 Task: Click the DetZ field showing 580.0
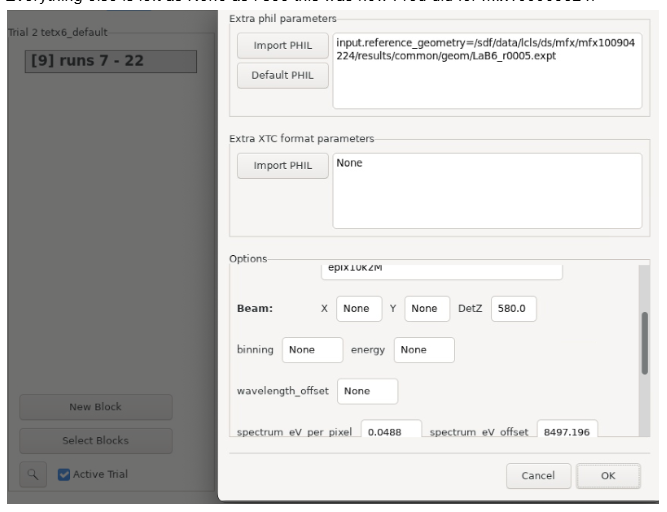click(x=513, y=308)
